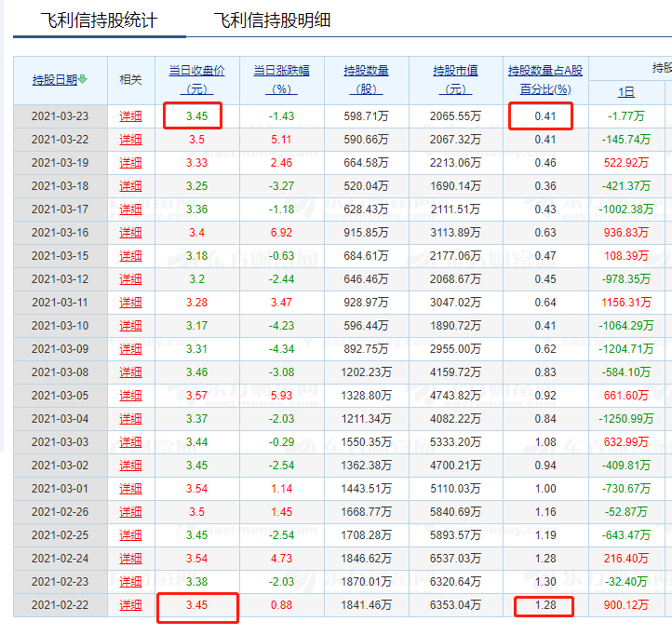Open 详细 link for 2021-03-05

(x=130, y=396)
